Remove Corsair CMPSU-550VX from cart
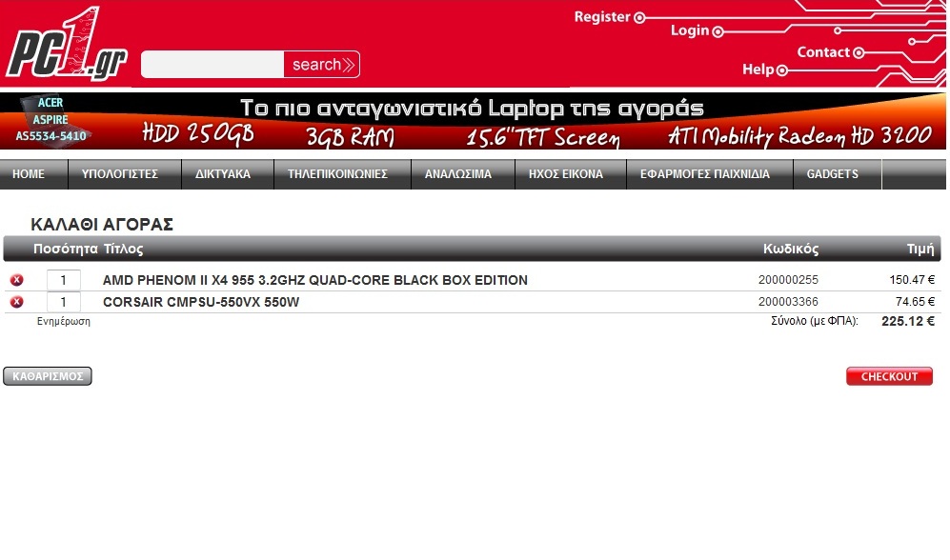Viewport: 950px width, 560px height. click(17, 302)
